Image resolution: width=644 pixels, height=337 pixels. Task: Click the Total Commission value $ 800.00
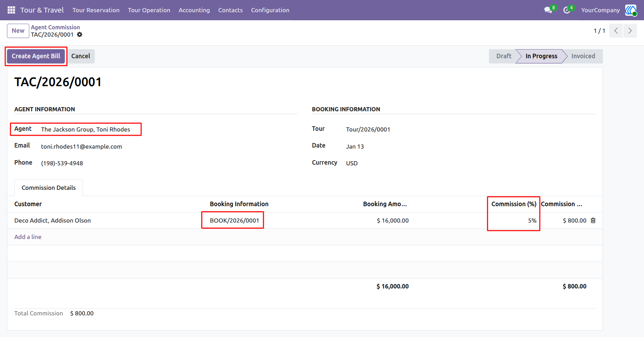coord(82,313)
